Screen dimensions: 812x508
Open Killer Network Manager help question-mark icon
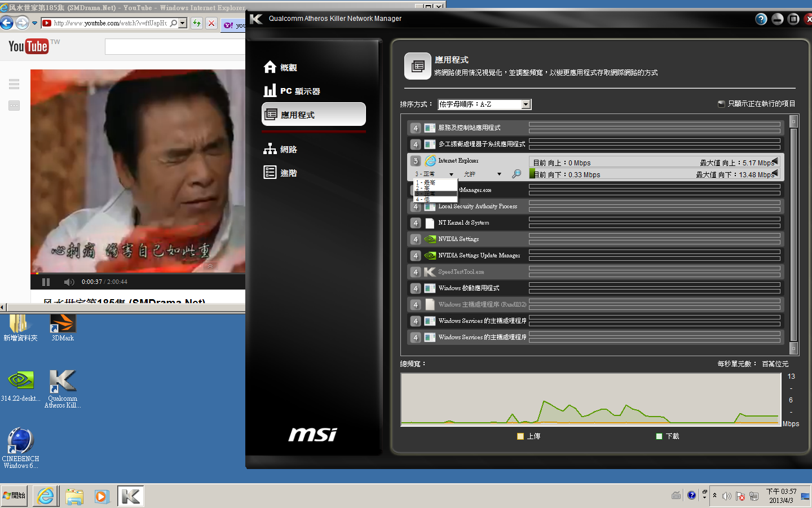(761, 19)
